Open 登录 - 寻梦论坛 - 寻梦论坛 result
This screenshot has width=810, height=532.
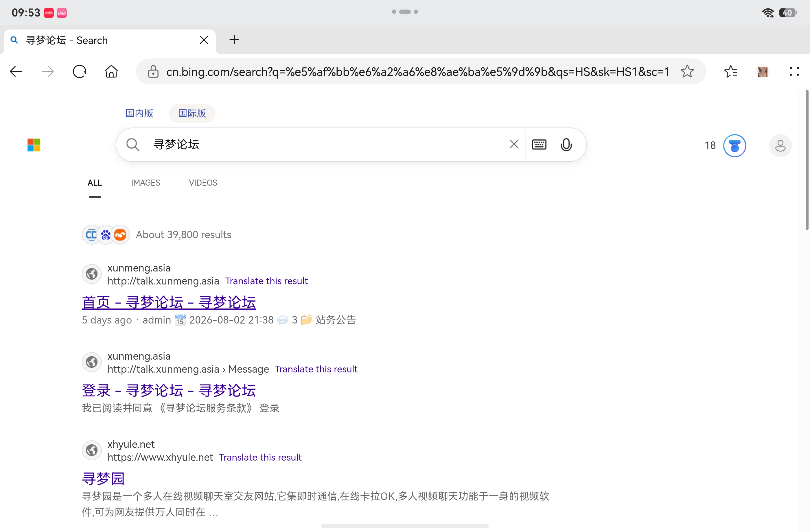(169, 391)
